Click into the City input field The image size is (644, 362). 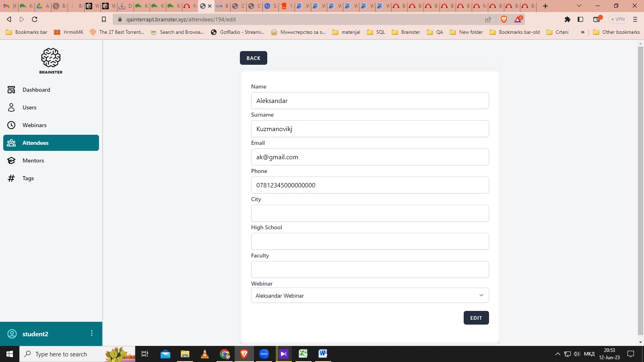click(x=369, y=213)
